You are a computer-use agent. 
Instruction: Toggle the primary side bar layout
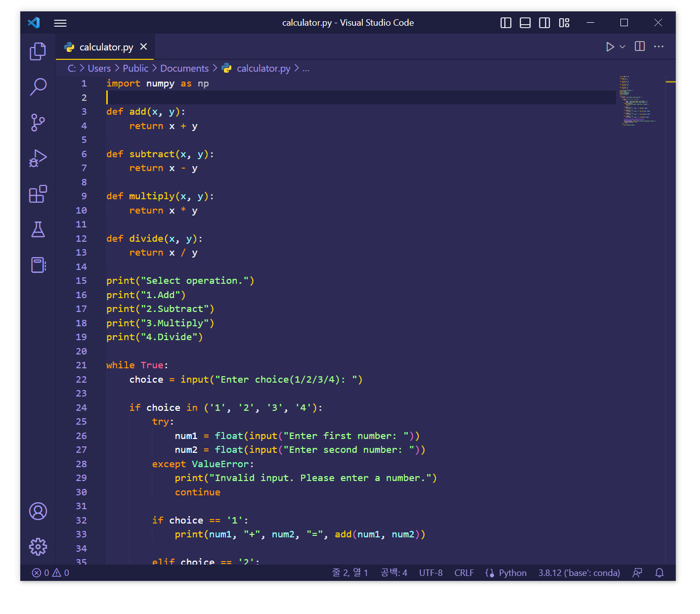tap(506, 23)
